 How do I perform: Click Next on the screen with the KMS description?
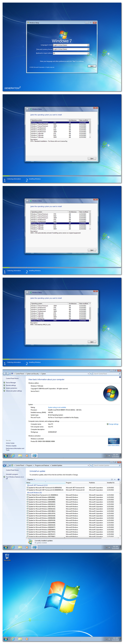pos(92,342)
